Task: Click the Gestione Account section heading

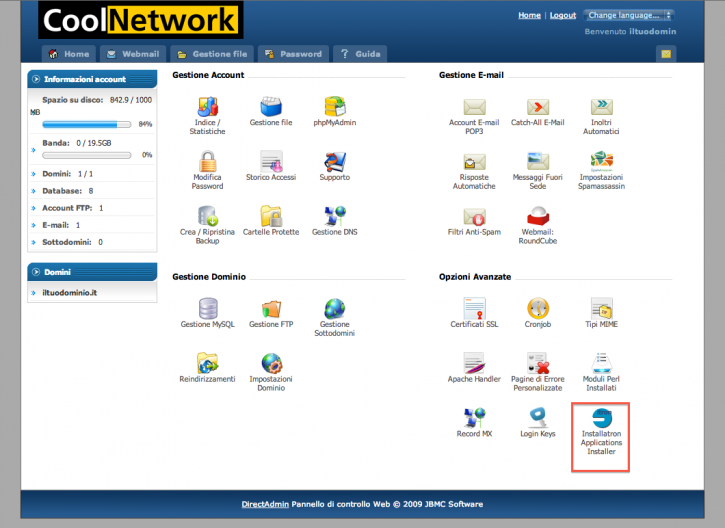Action: 208,75
